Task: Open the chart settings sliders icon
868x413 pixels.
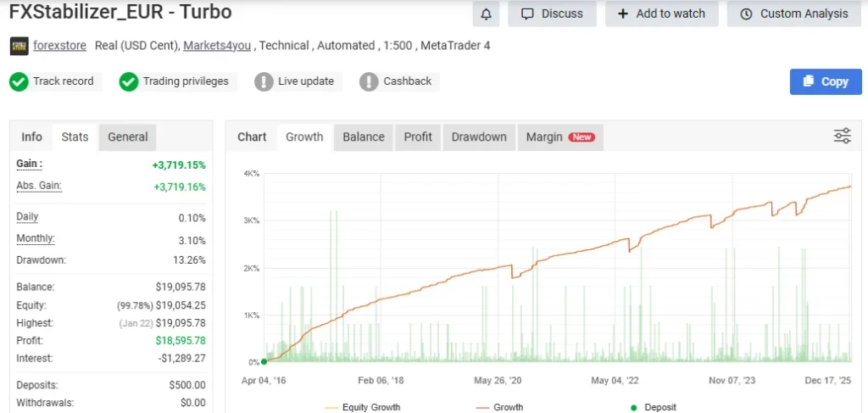Action: click(x=842, y=136)
